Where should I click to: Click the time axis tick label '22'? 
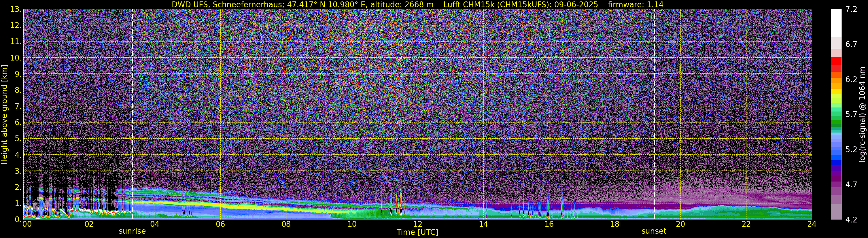[x=746, y=224]
